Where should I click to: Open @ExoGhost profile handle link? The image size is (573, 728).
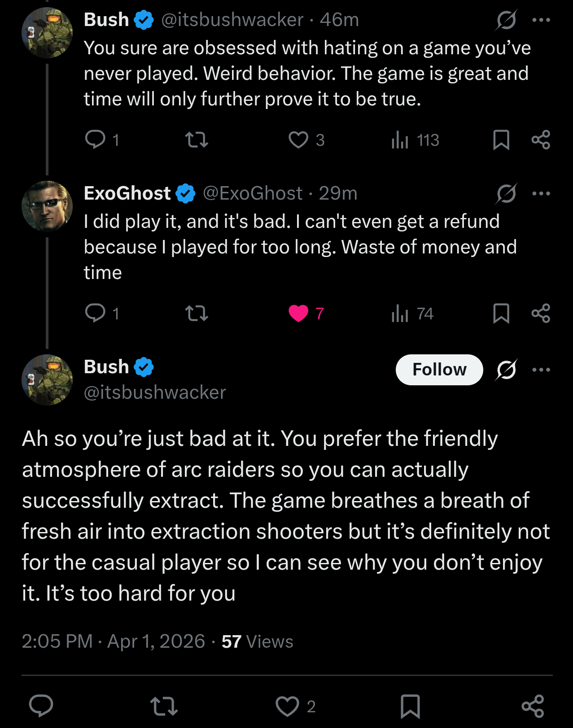click(253, 193)
